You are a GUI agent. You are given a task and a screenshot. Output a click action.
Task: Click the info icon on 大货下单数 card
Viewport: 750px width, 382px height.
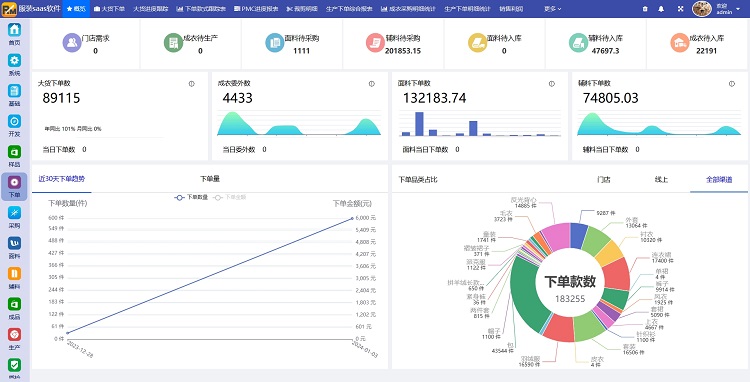click(x=191, y=84)
